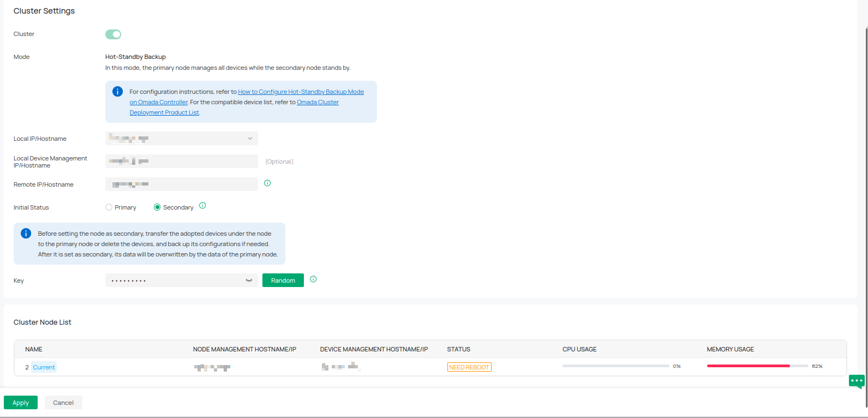Open the green chat support bubble
The image size is (868, 418).
pos(857,381)
